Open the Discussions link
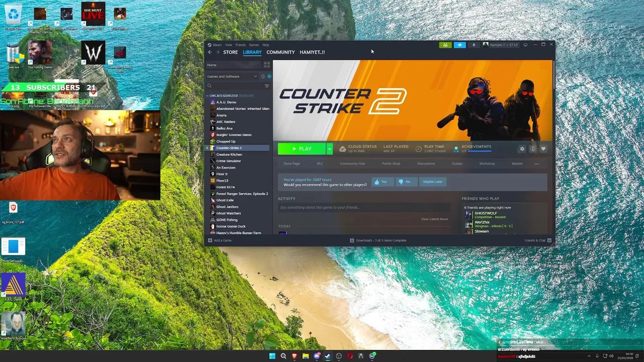644x362 pixels. point(426,163)
